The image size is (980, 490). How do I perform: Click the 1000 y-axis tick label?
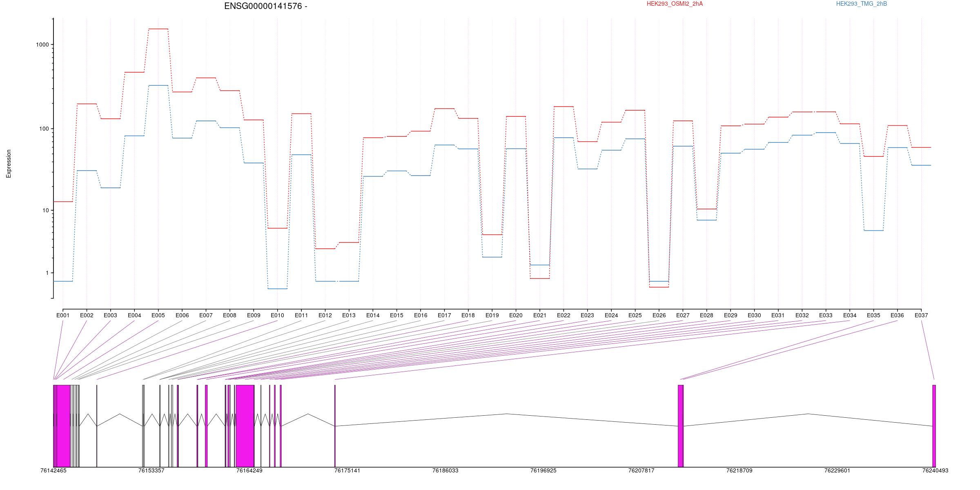point(42,45)
